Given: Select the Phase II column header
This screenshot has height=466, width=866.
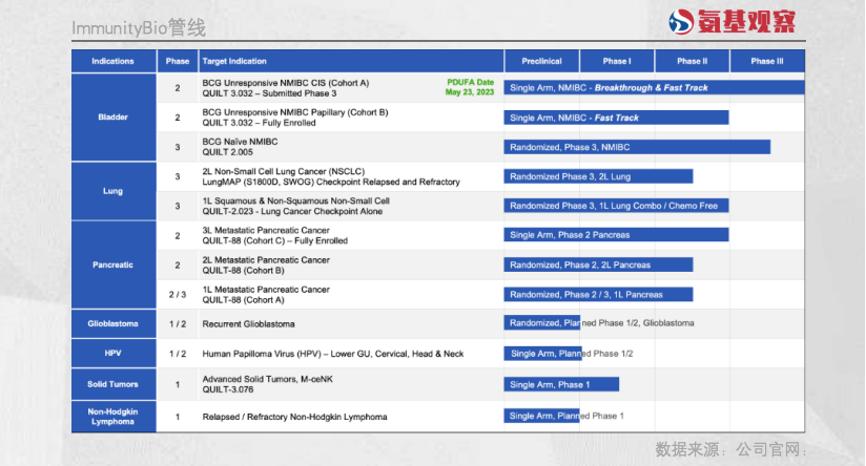Looking at the screenshot, I should [692, 61].
